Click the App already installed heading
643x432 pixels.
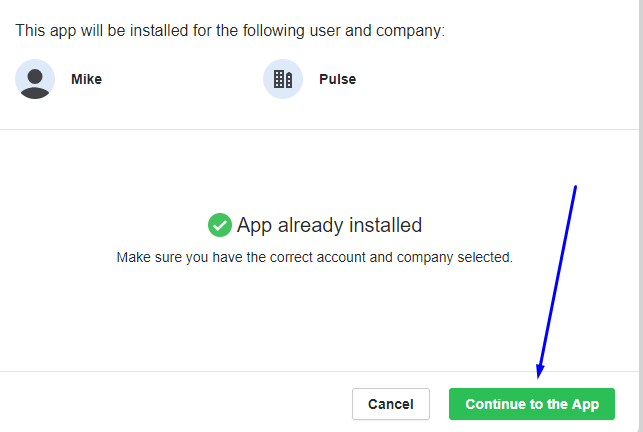[329, 225]
